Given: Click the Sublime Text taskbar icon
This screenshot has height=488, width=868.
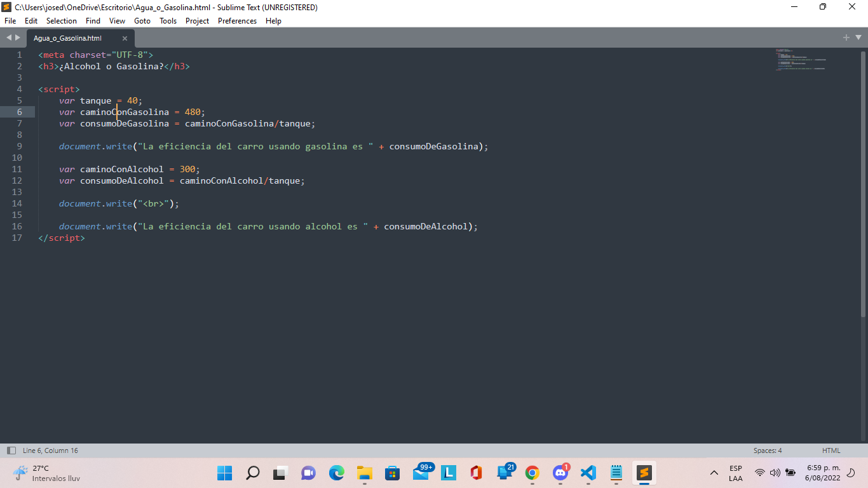Looking at the screenshot, I should point(644,473).
